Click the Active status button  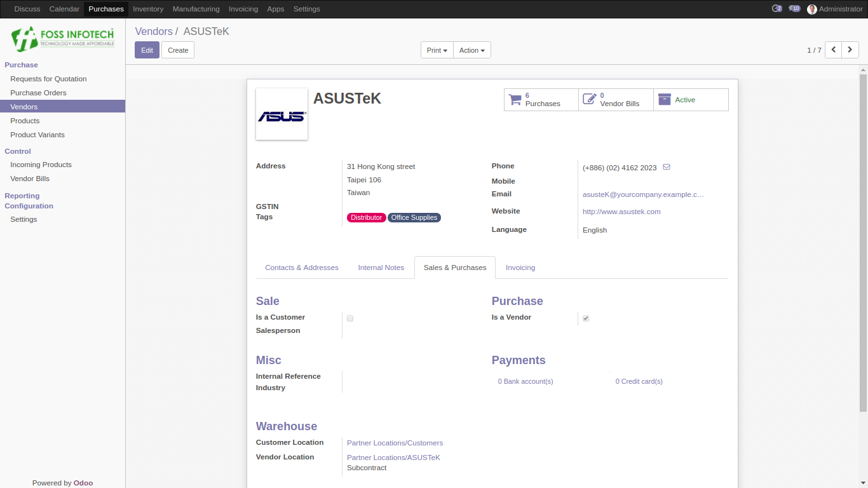click(x=691, y=100)
